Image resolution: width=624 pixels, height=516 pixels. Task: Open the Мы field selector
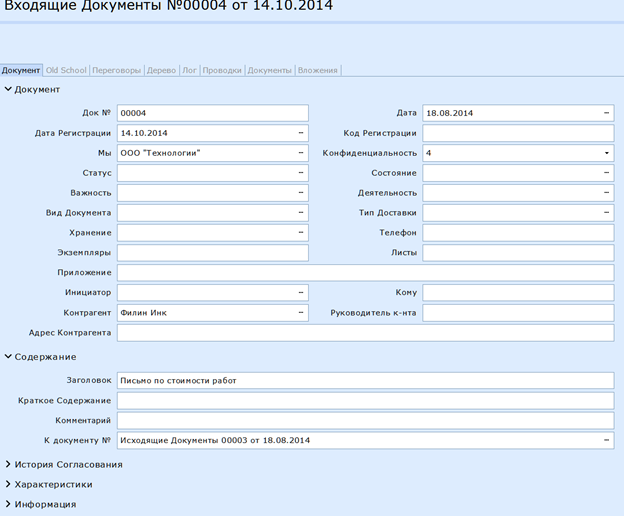pos(301,153)
